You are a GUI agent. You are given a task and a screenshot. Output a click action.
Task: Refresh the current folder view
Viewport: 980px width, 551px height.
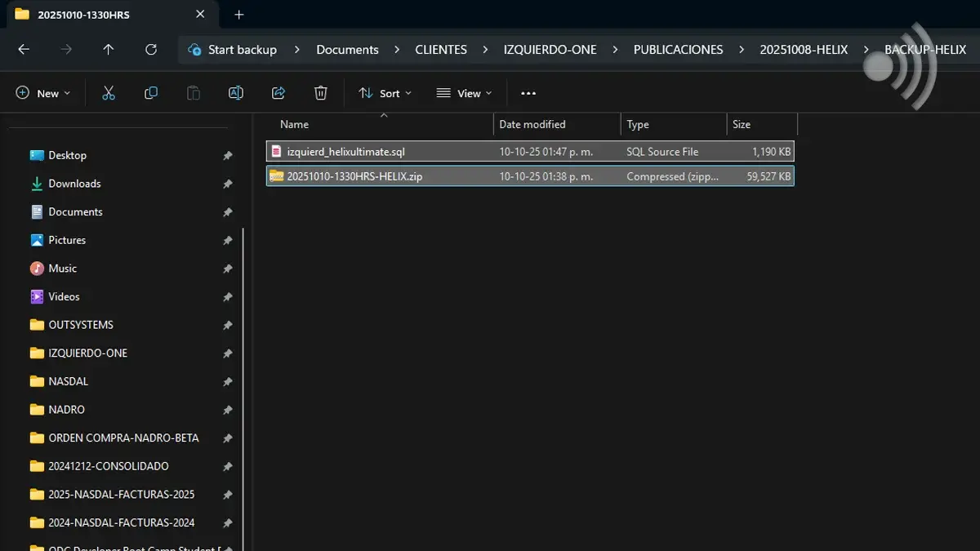point(151,50)
